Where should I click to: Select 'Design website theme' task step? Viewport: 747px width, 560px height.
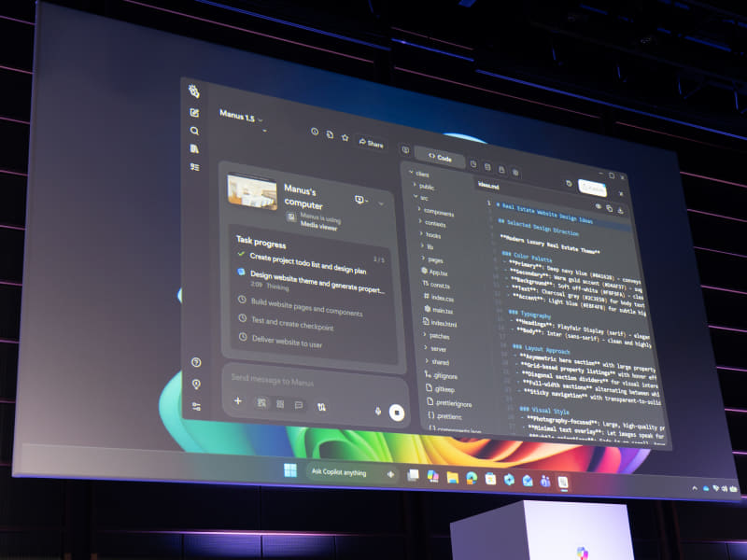click(317, 283)
